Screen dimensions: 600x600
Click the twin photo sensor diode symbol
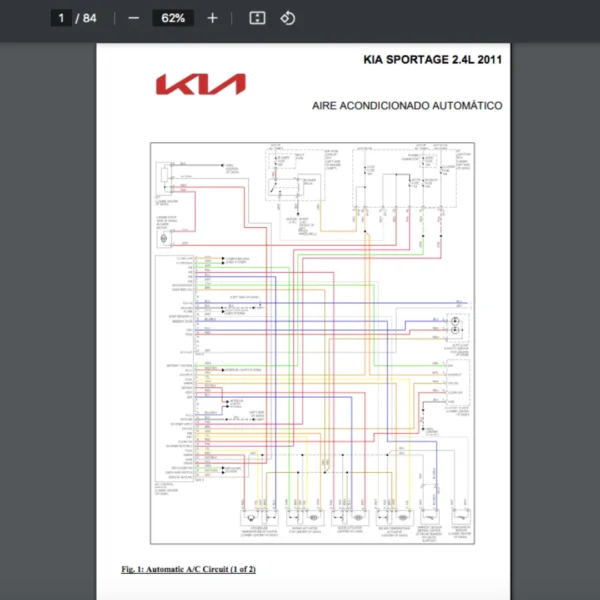click(x=455, y=326)
